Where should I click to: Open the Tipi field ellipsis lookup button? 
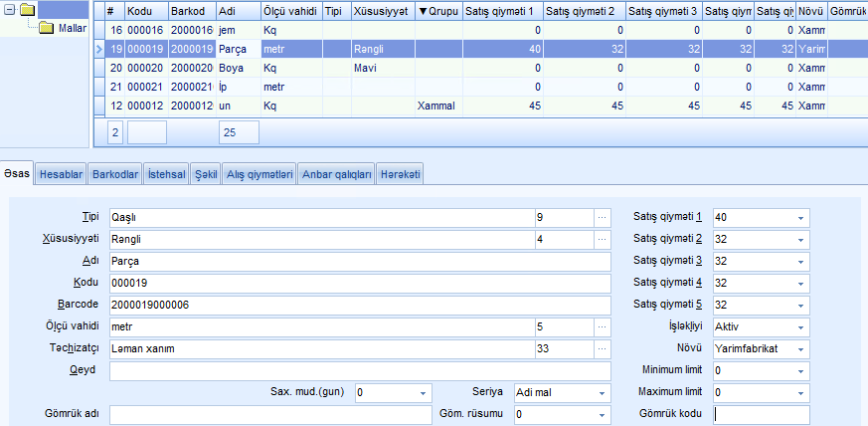602,217
